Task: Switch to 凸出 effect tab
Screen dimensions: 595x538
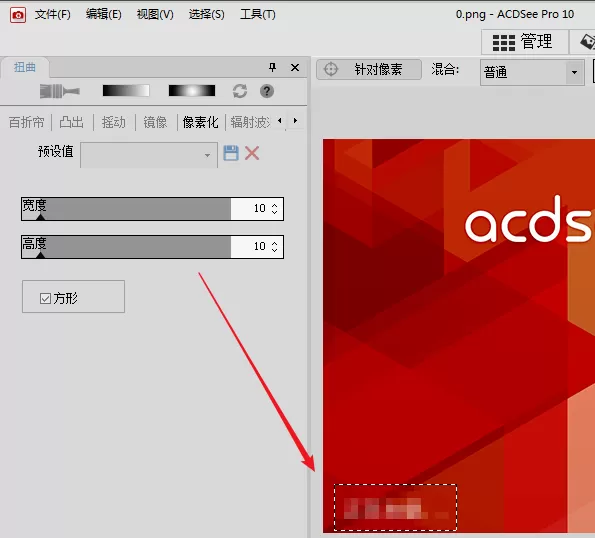Action: (x=71, y=122)
